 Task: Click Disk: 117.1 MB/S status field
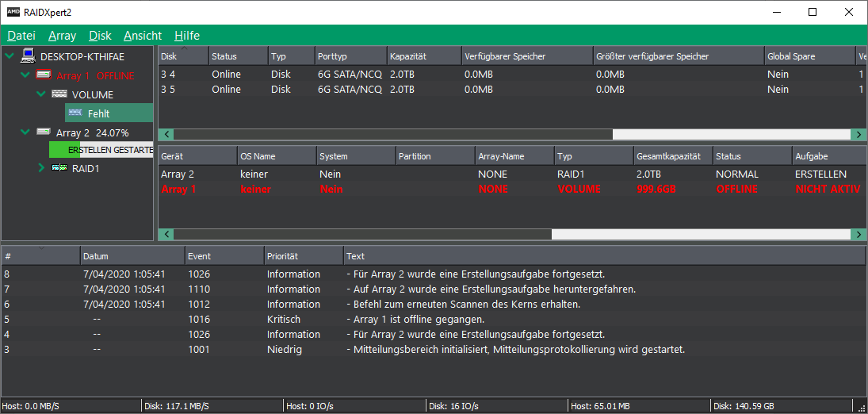tap(212, 406)
